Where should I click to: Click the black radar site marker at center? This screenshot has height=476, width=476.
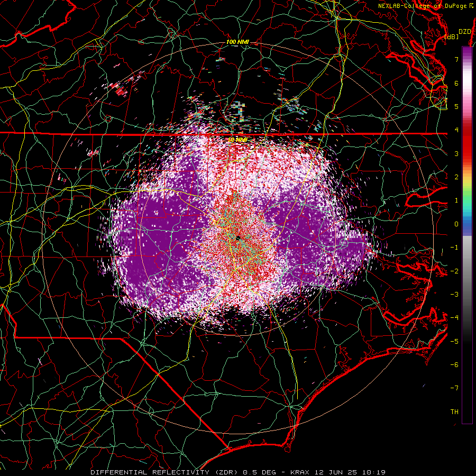pyautogui.click(x=239, y=238)
